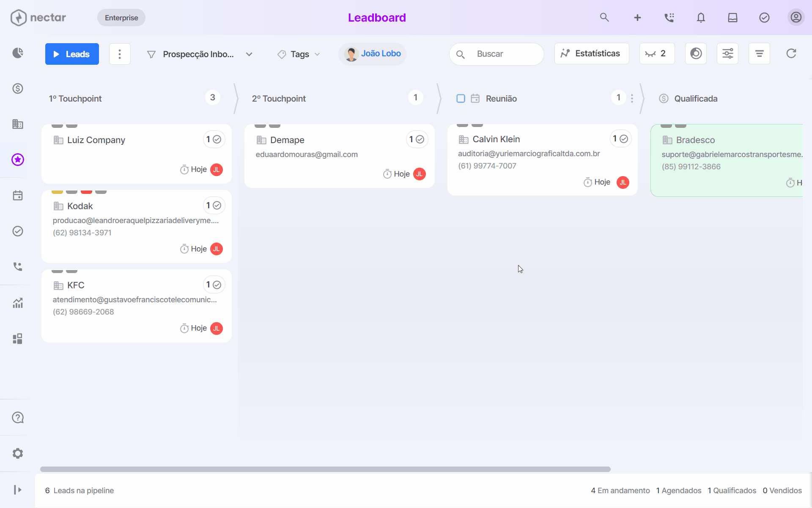Open the Luiz Company lead card

tap(137, 154)
